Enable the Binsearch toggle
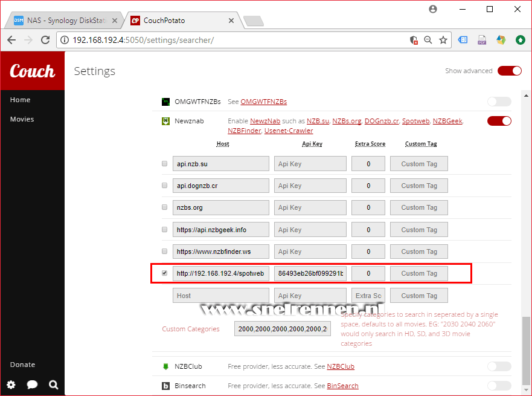 point(499,386)
